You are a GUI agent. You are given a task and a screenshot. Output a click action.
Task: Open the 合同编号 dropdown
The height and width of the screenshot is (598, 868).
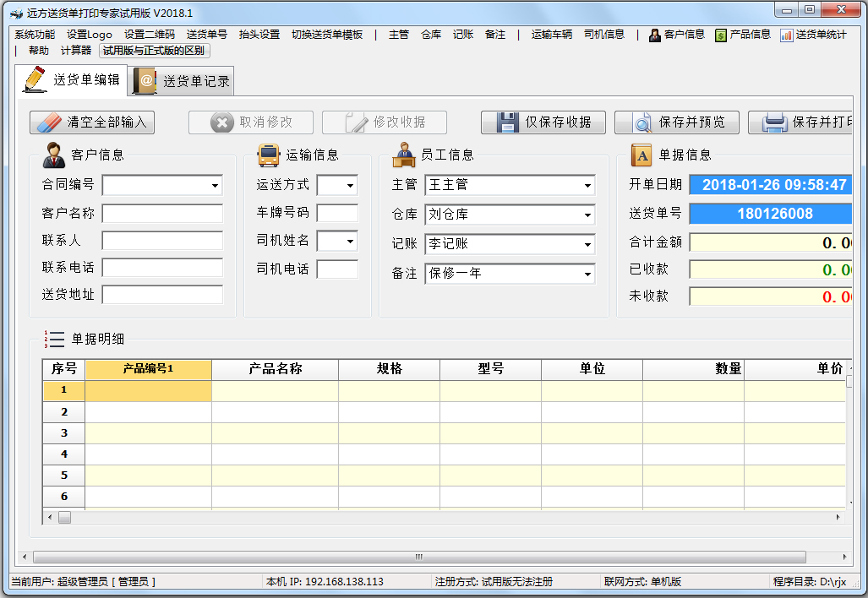pyautogui.click(x=215, y=186)
